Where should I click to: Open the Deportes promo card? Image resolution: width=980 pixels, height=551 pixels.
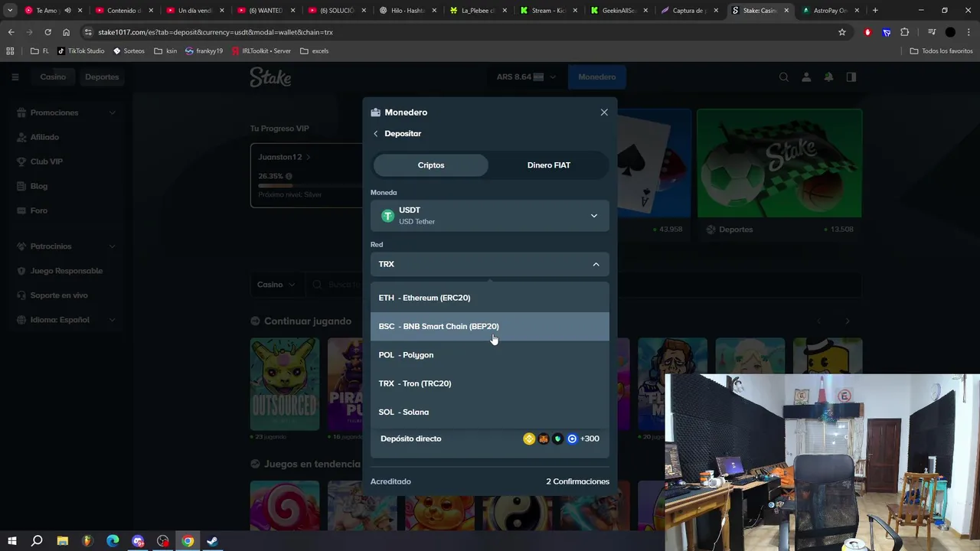[x=779, y=174]
